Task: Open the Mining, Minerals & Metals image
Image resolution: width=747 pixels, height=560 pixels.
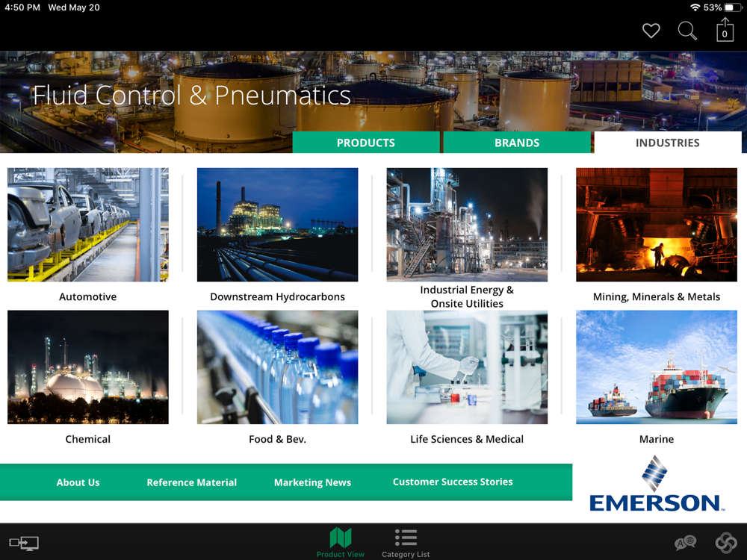Action: point(657,225)
